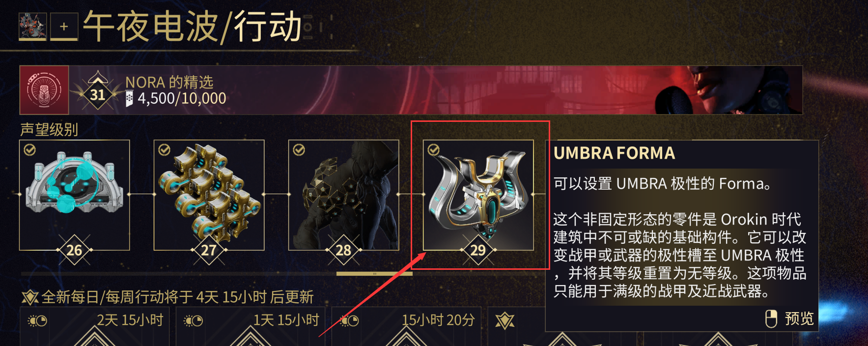
Task: Select the Umbra Forma rank 29 reward
Action: click(x=478, y=195)
